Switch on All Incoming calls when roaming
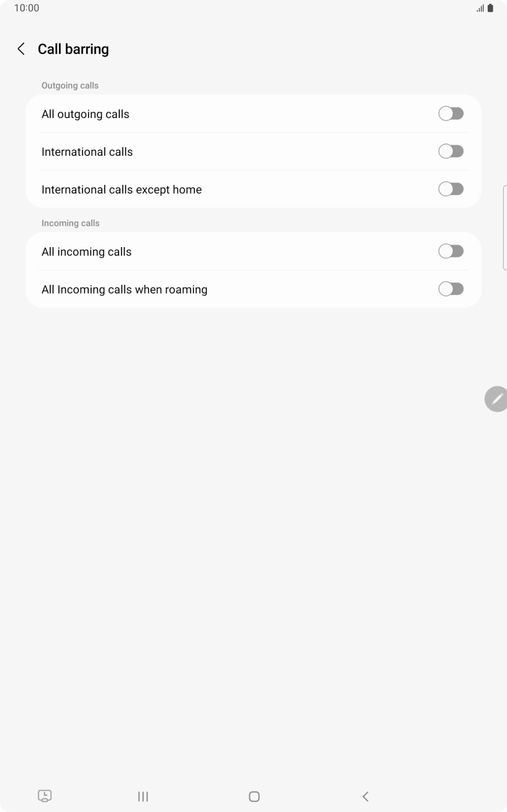507x812 pixels. (451, 289)
